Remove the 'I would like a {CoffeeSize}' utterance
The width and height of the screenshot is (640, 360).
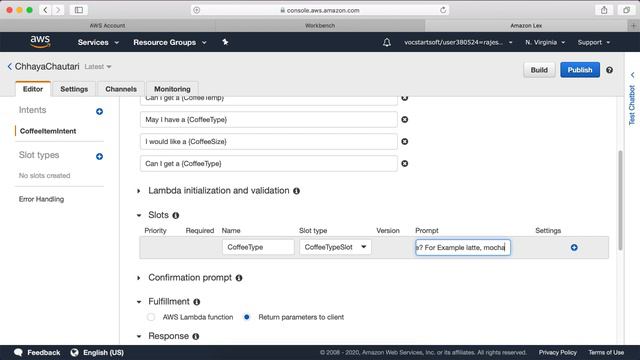coord(404,141)
